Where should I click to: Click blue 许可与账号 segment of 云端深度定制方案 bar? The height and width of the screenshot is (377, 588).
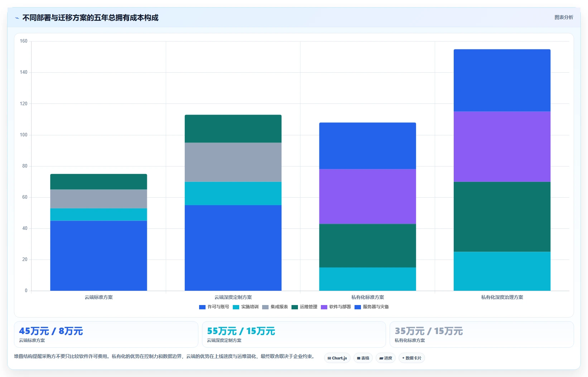233,248
